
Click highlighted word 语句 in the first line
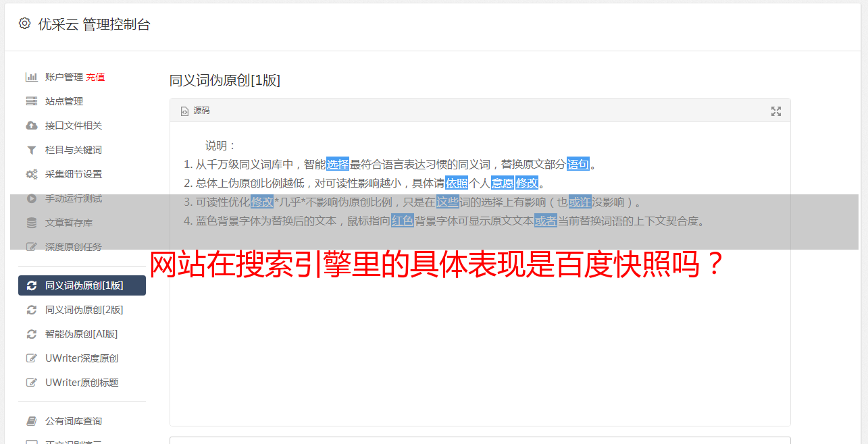pos(578,164)
